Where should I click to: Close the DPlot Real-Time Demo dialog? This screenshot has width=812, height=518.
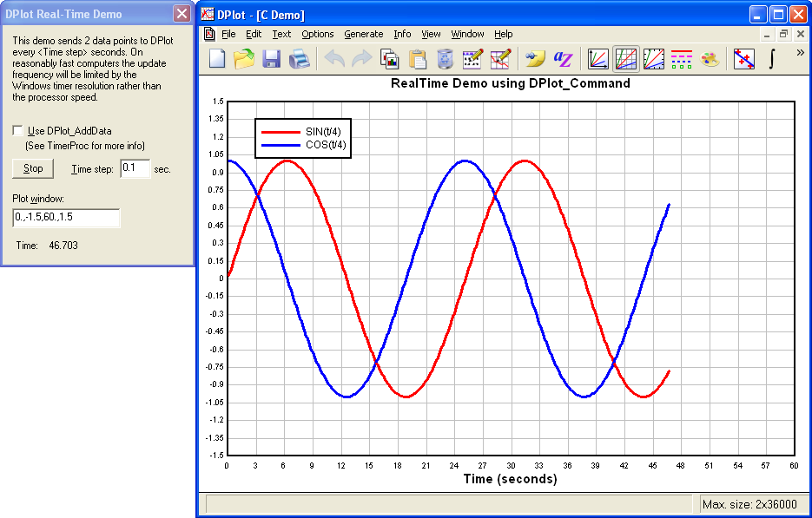(182, 14)
